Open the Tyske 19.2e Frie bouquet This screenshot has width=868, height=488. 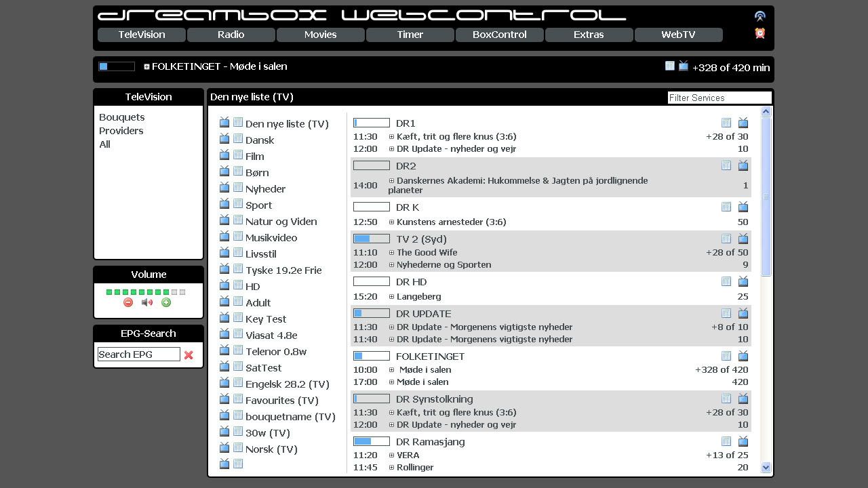[x=283, y=270]
